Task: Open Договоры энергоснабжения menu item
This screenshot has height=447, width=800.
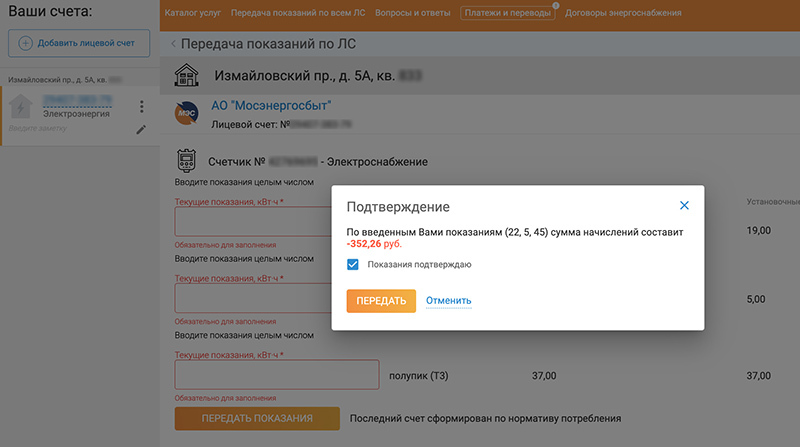Action: pos(623,13)
